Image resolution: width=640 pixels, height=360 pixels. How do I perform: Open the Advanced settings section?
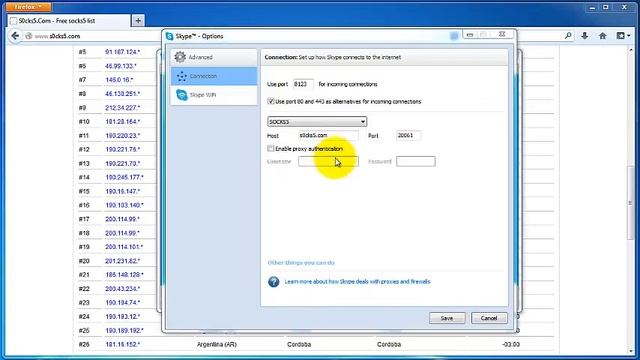coord(214,57)
